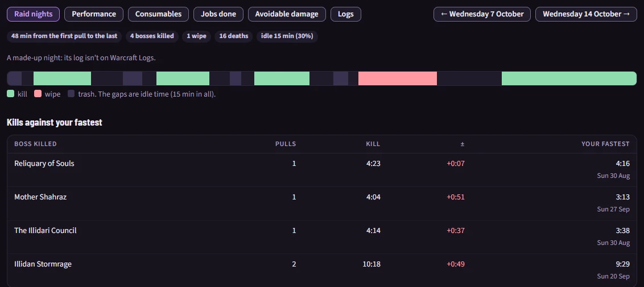Click the pulls count 1 for Mother Shahraz
This screenshot has height=287, width=644.
coord(294,197)
